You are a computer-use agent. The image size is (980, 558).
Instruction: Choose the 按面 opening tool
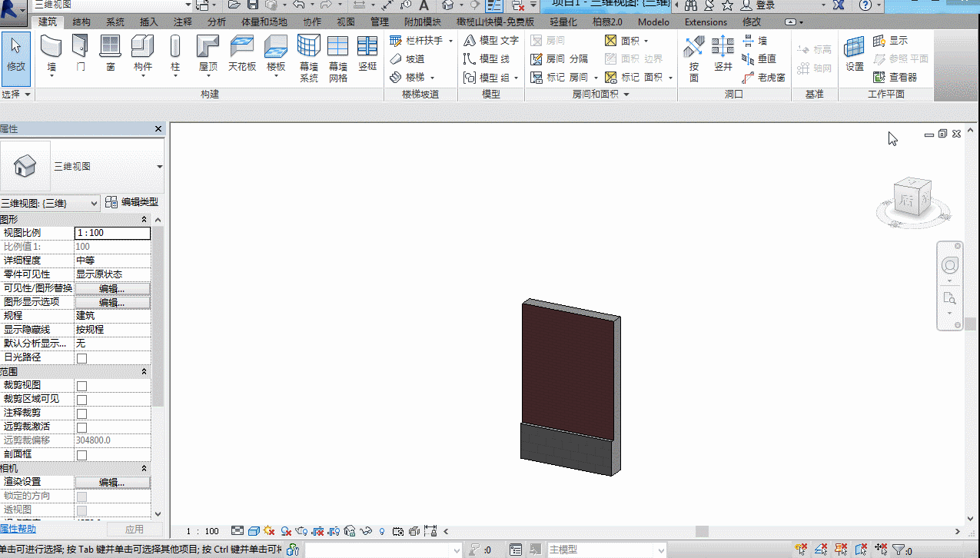tap(694, 58)
